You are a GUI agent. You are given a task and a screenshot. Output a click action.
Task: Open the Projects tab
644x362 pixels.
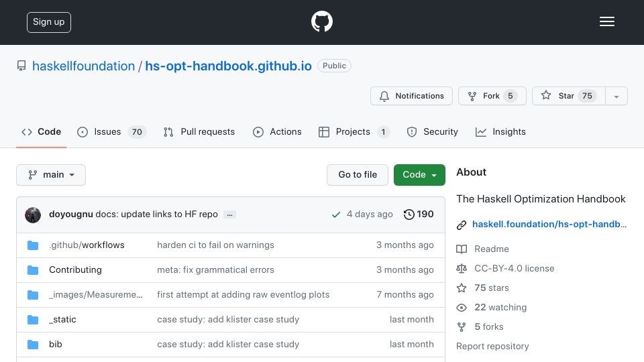354,132
